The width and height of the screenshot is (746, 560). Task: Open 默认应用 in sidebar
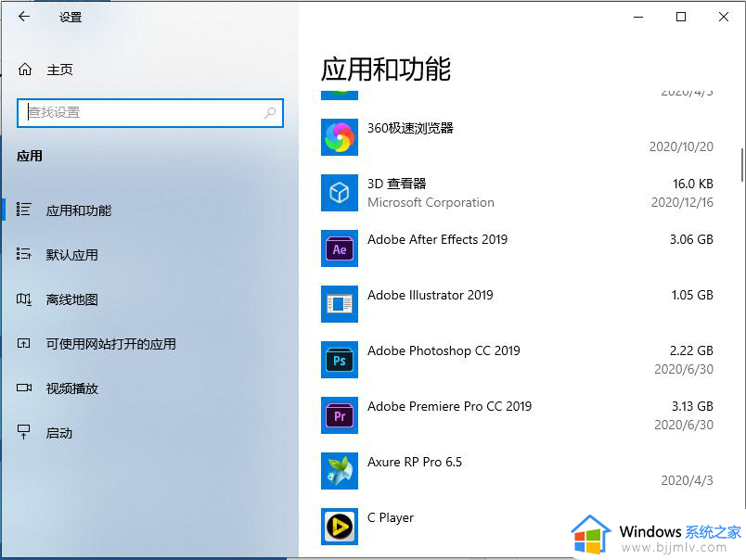[71, 255]
